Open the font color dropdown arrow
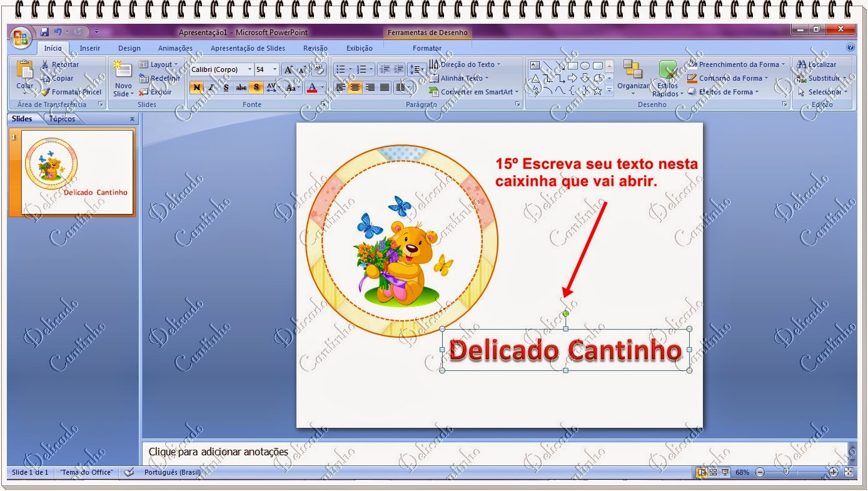868x491 pixels. (x=323, y=88)
